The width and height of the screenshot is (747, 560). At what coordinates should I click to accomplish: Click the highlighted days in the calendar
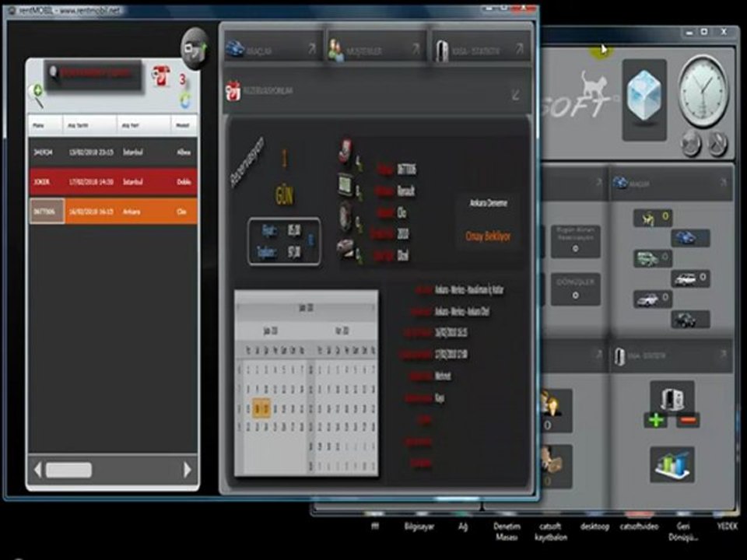261,408
